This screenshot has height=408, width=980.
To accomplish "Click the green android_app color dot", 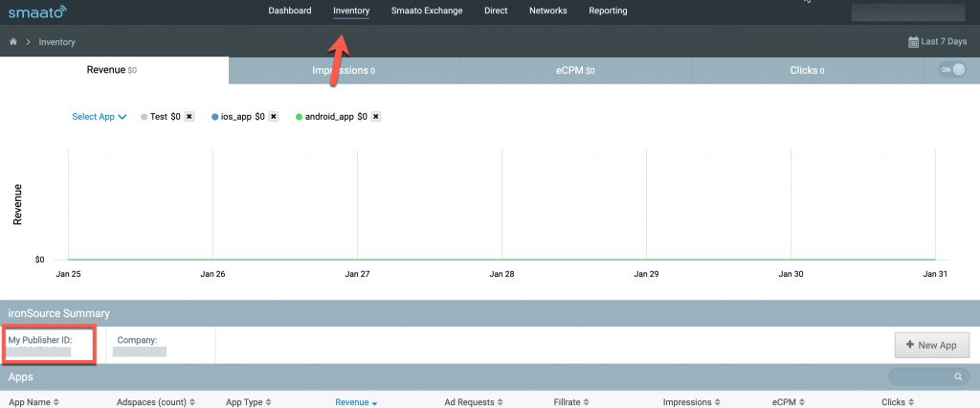I will coord(300,117).
